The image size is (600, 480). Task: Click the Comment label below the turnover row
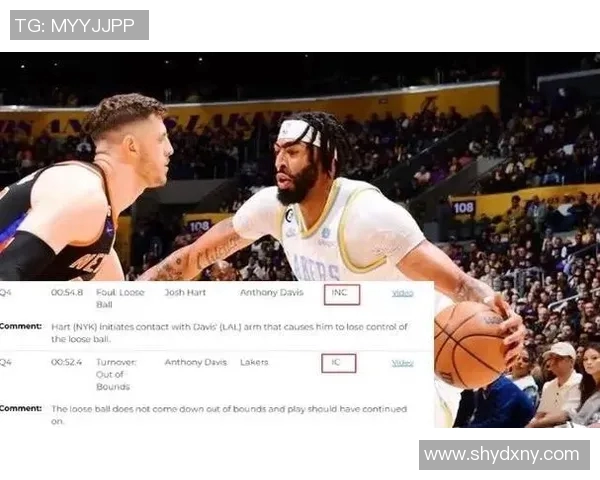tap(21, 408)
